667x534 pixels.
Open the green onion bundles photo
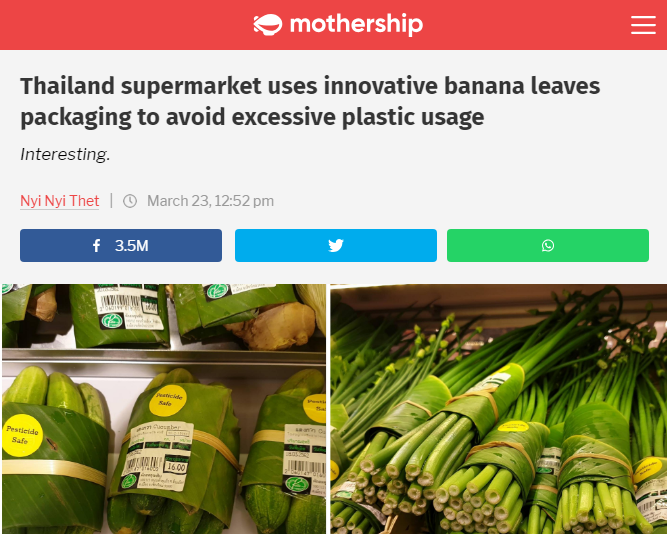pos(499,409)
